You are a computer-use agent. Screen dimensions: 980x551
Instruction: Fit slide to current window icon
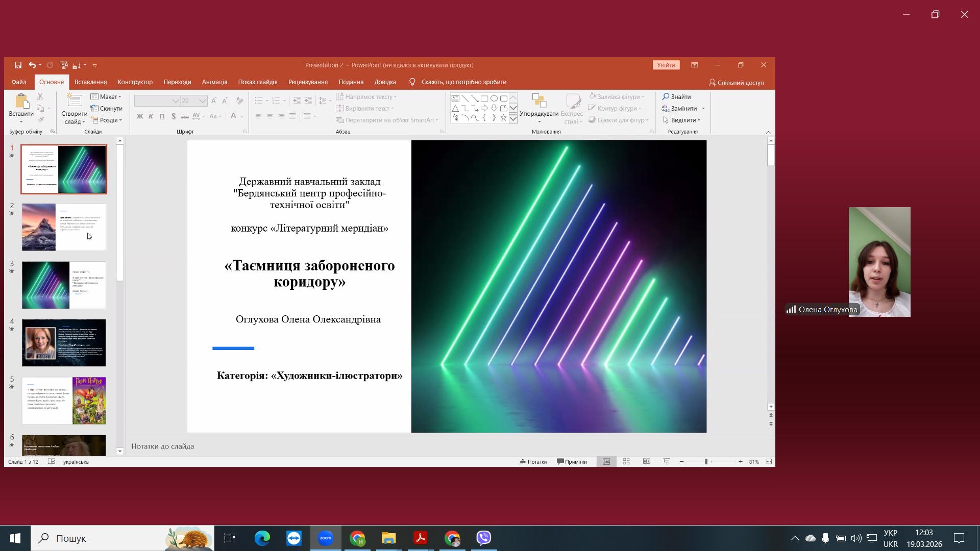point(769,462)
